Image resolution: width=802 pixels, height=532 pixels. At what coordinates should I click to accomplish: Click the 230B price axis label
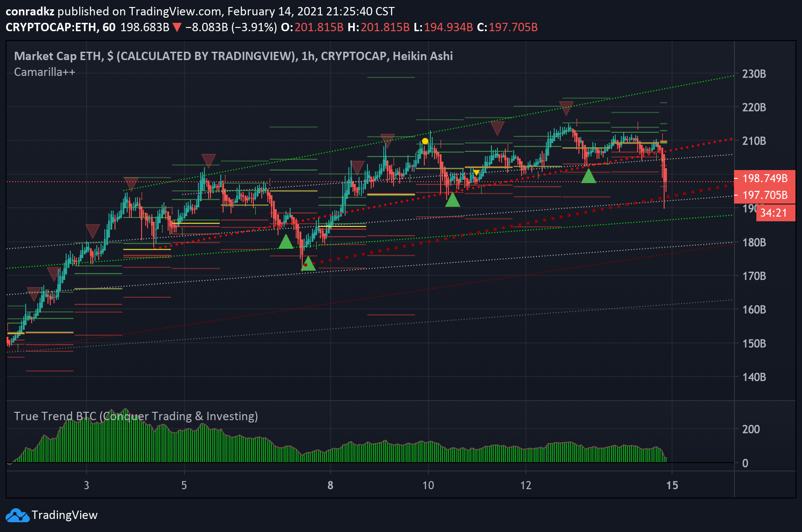click(754, 74)
